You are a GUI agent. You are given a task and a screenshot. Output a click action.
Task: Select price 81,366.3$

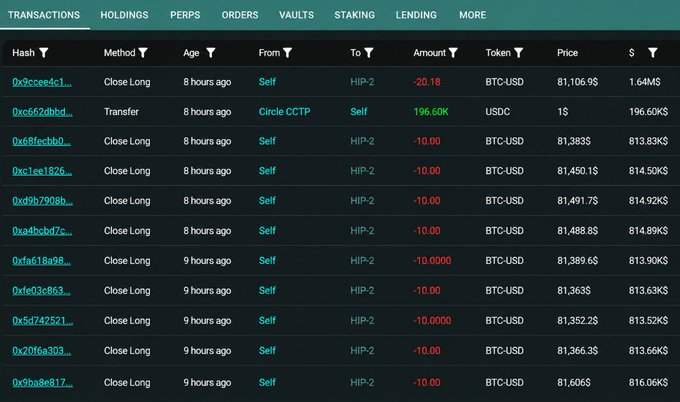click(x=577, y=350)
